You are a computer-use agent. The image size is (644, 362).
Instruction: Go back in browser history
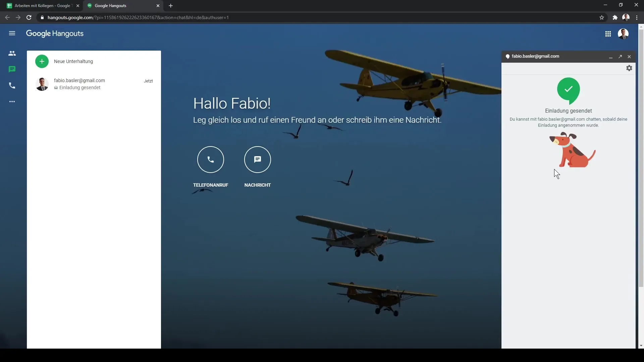tap(7, 17)
